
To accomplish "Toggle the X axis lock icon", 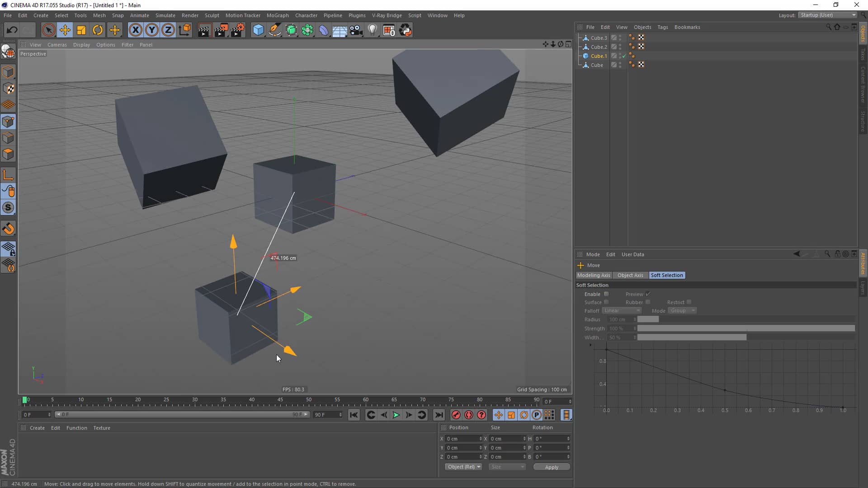I will (135, 30).
